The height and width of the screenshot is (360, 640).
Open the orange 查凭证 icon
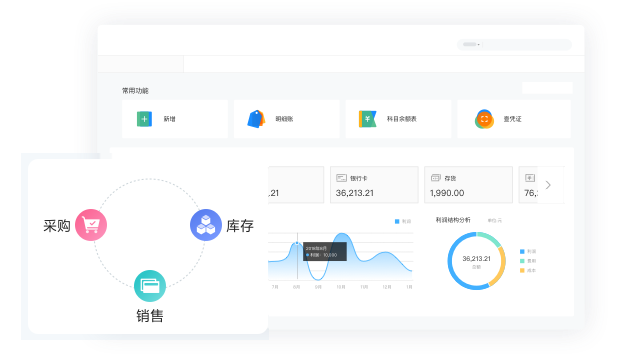484,119
